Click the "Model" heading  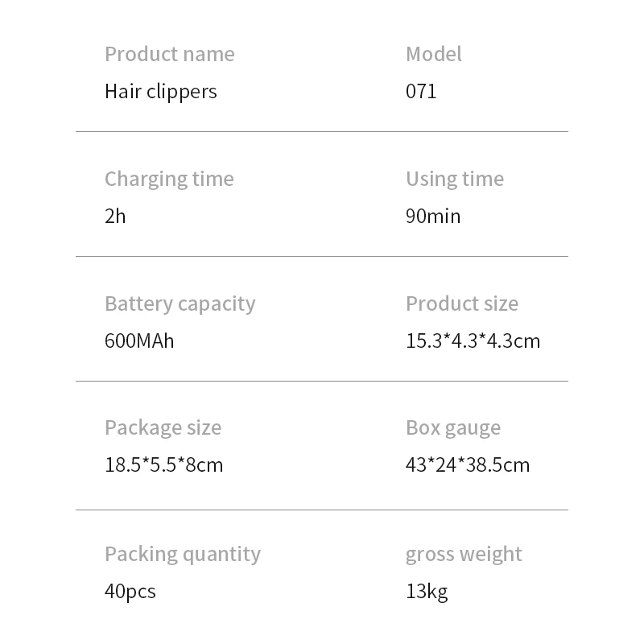coord(433,54)
